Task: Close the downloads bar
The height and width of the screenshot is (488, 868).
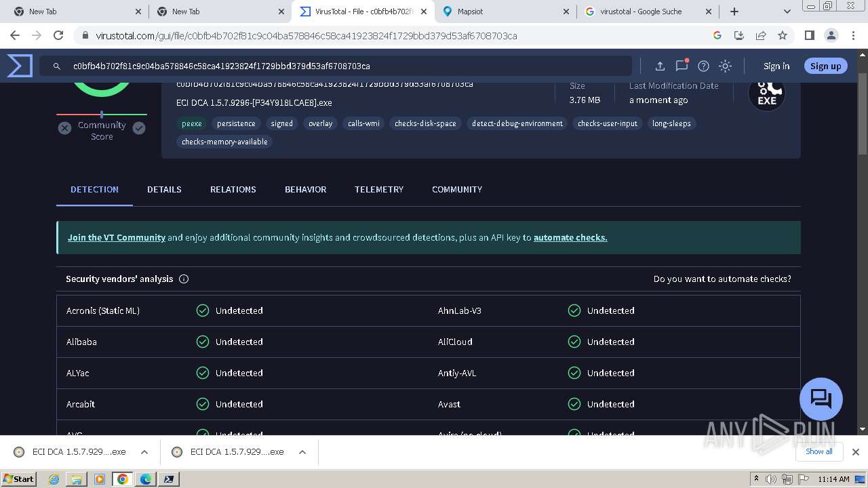Action: (855, 451)
